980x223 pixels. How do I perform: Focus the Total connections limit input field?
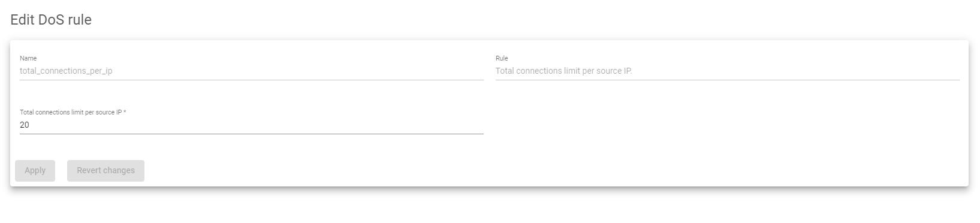pyautogui.click(x=251, y=125)
